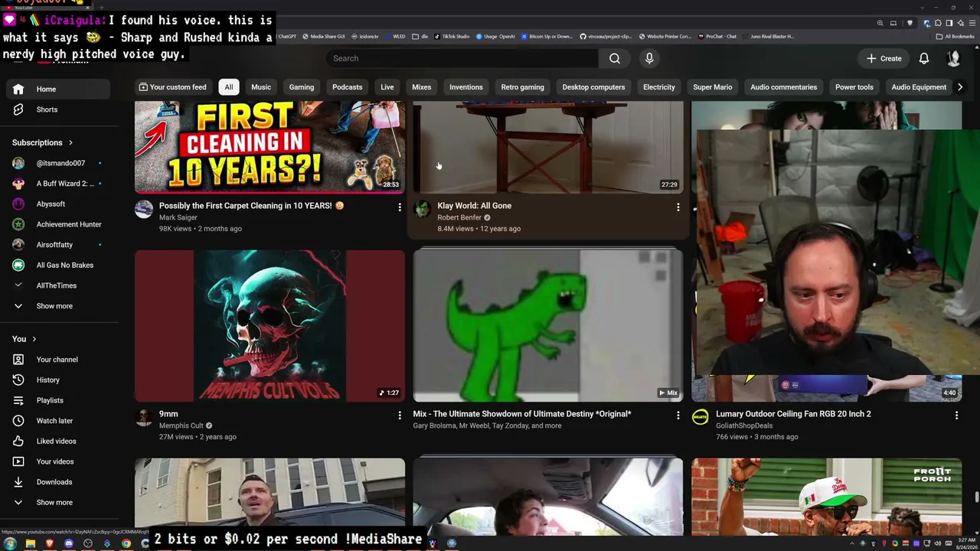Select the Music filter chip

tap(261, 87)
